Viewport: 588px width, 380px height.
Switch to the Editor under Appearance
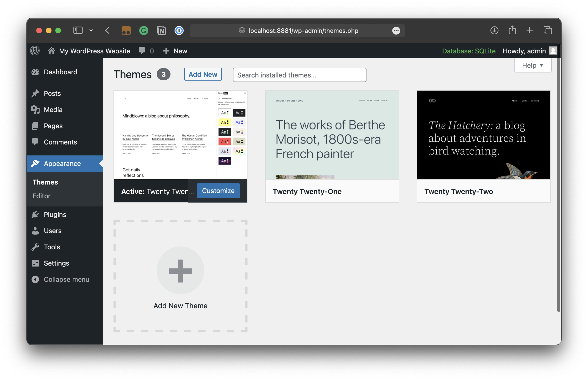click(x=41, y=196)
